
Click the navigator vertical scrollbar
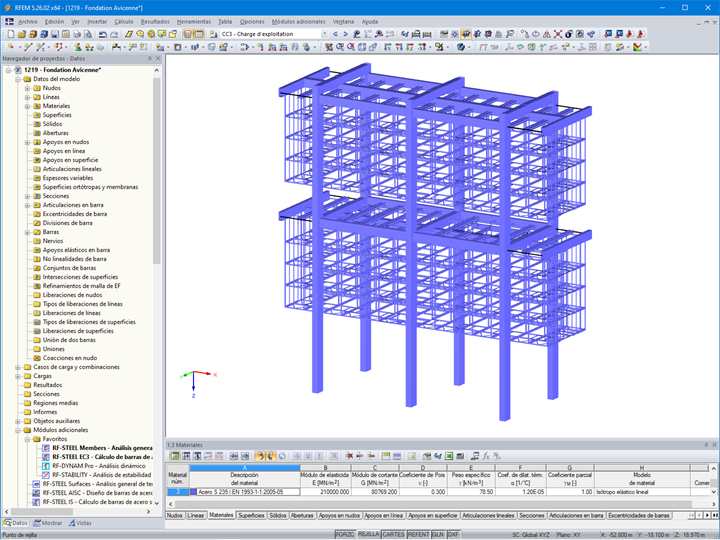click(157, 170)
